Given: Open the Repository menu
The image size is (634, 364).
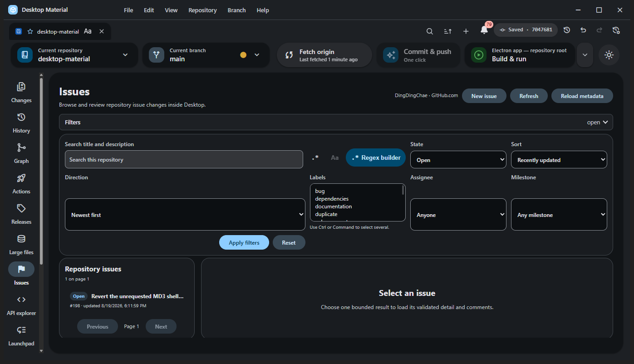Looking at the screenshot, I should click(x=202, y=10).
